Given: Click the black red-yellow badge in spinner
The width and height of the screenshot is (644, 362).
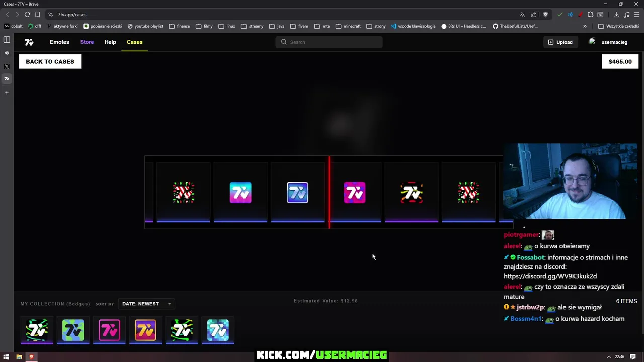Looking at the screenshot, I should pos(412,193).
